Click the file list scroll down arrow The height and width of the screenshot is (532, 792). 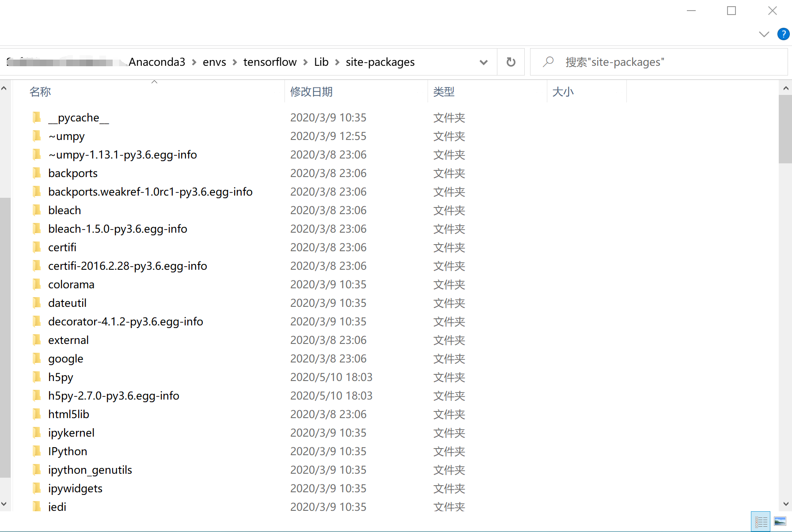tap(785, 504)
